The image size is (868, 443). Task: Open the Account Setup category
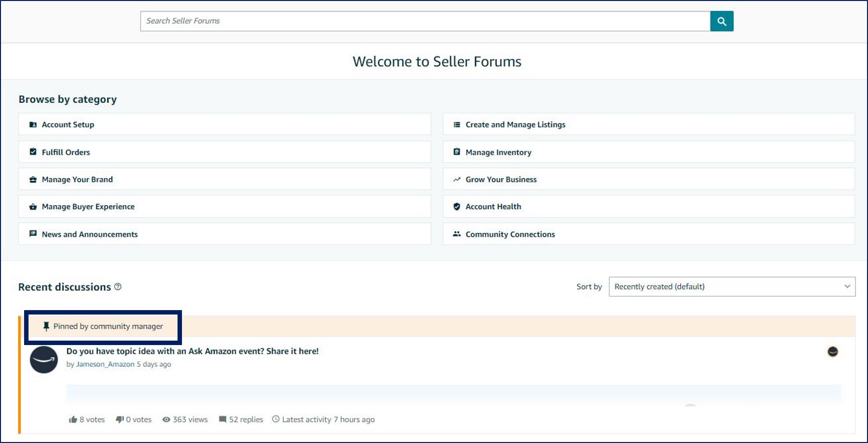[225, 125]
